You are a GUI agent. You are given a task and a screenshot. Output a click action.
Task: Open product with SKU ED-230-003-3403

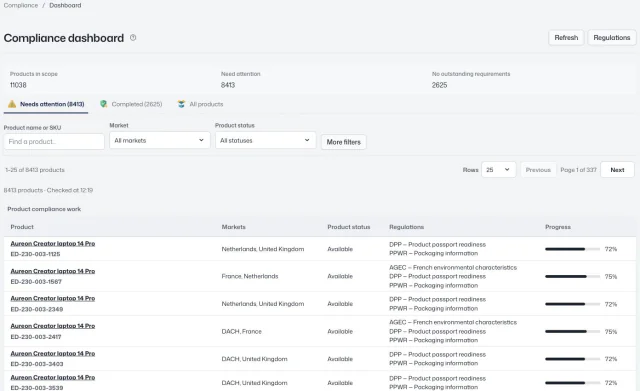[53, 353]
